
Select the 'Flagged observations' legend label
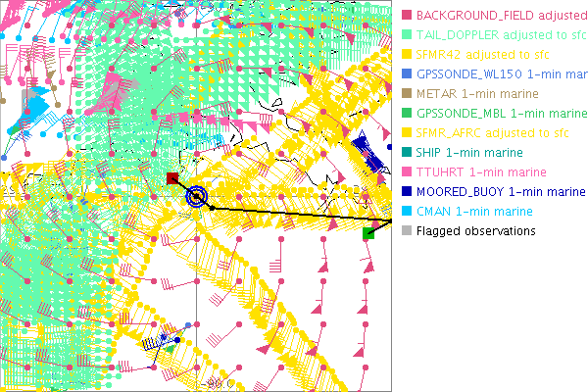click(x=475, y=231)
